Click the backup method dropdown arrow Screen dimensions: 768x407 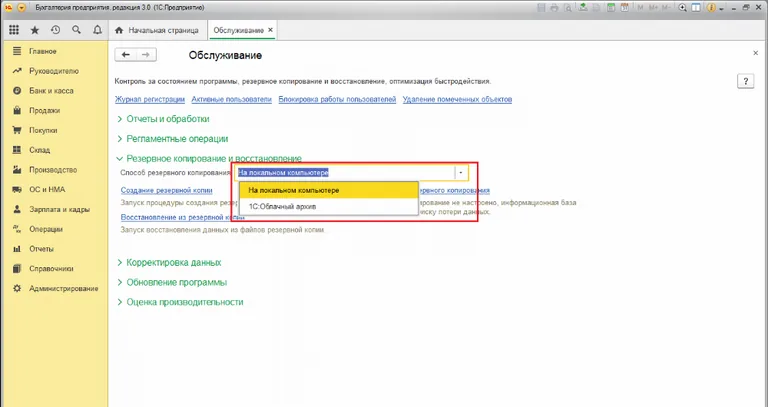coord(461,173)
